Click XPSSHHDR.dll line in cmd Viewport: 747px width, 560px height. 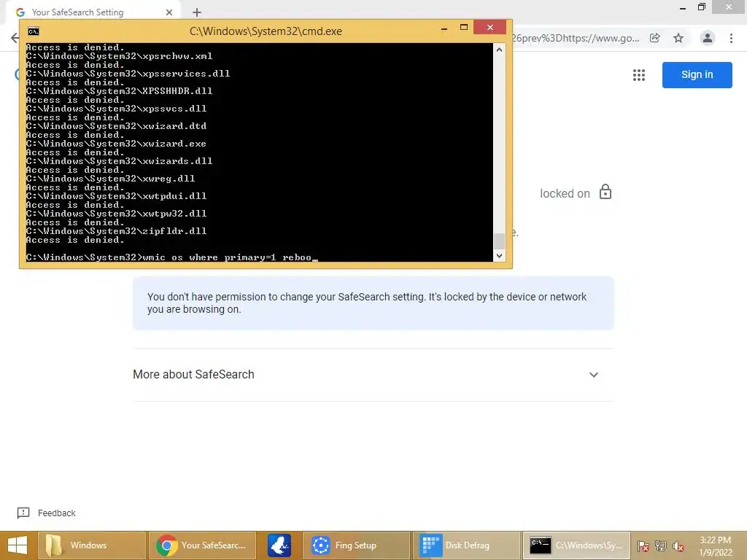[x=119, y=91]
